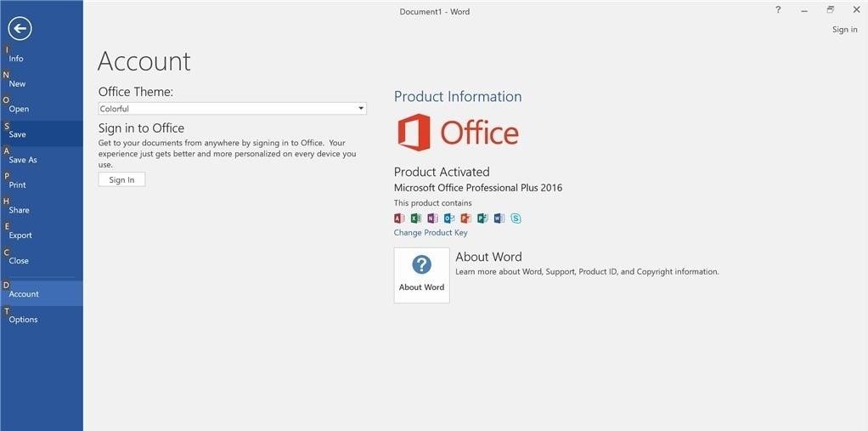Click the Account page heading
The image size is (868, 431).
144,61
